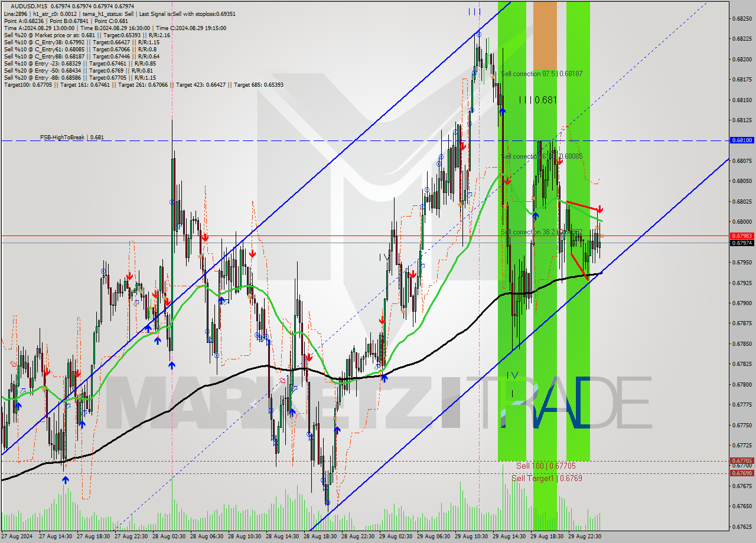Click '27 Aug 18:30' on time axis
This screenshot has height=543, width=756.
point(93,537)
